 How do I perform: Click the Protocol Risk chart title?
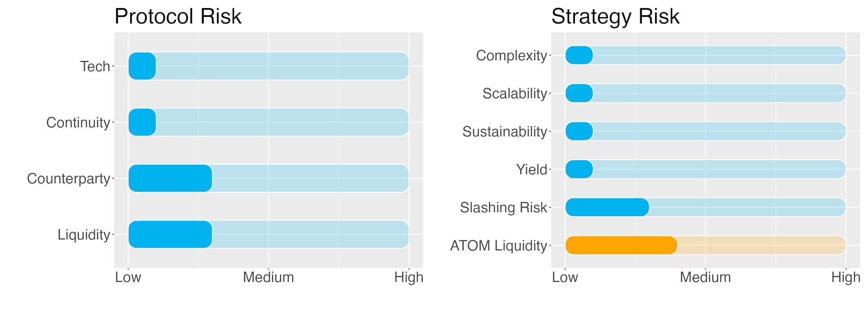[178, 16]
